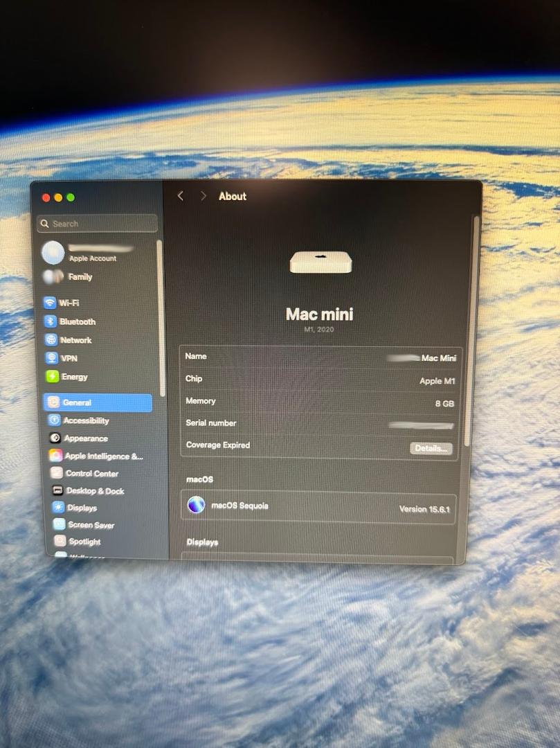Select the Bluetooth icon in sidebar

[51, 321]
